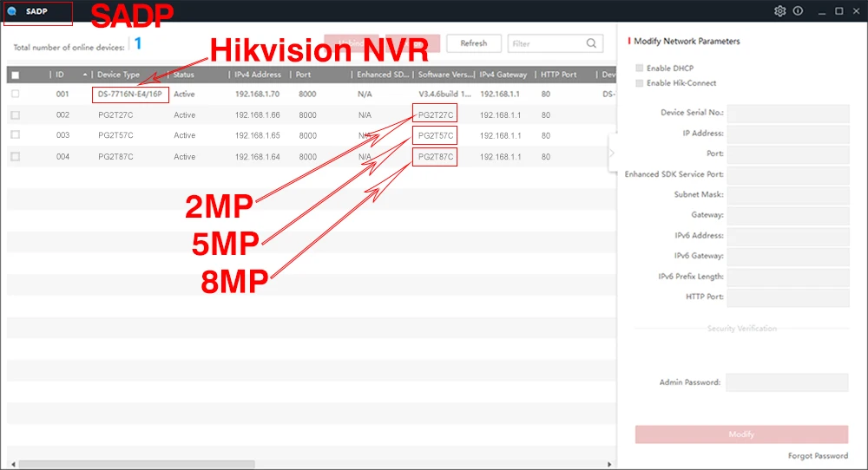
Task: Collapse the Modify Network Parameters panel
Action: point(612,153)
